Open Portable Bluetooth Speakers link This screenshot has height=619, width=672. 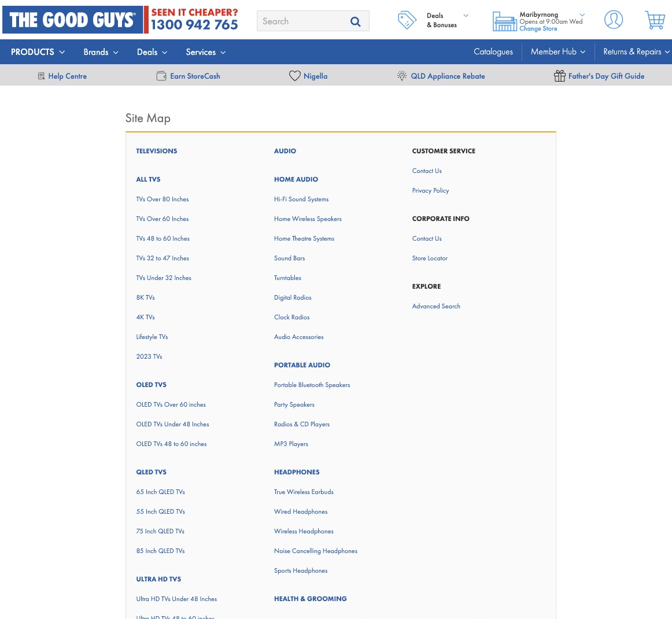tap(312, 385)
